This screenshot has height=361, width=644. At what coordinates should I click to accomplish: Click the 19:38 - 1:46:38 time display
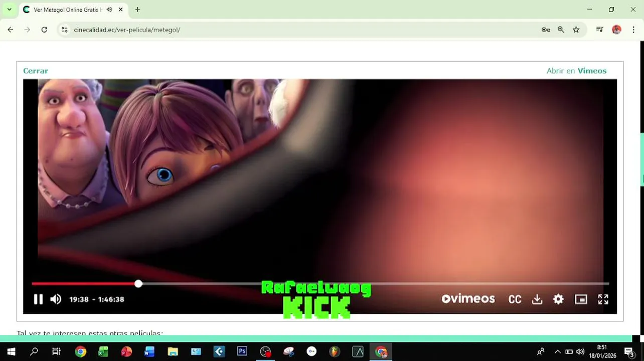coord(97,299)
